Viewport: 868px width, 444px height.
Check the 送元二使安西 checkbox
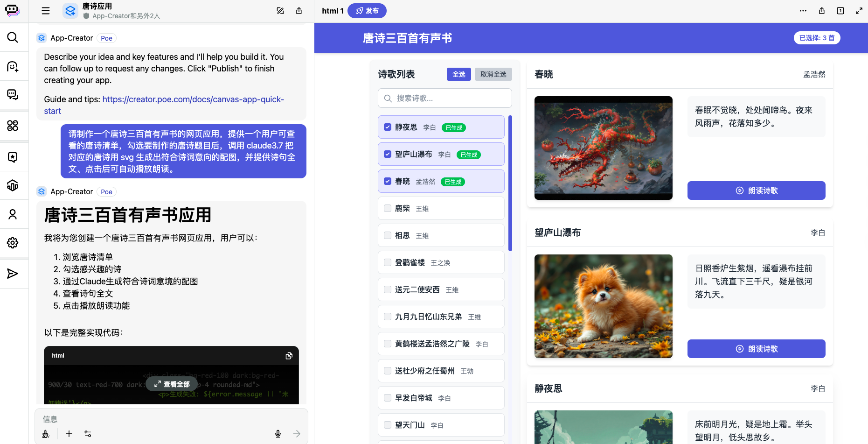tap(388, 289)
